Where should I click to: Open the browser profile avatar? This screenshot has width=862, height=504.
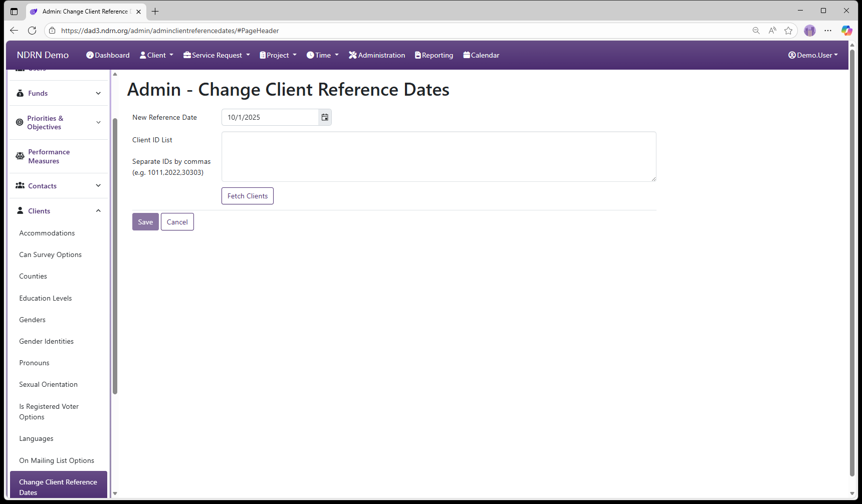(810, 31)
